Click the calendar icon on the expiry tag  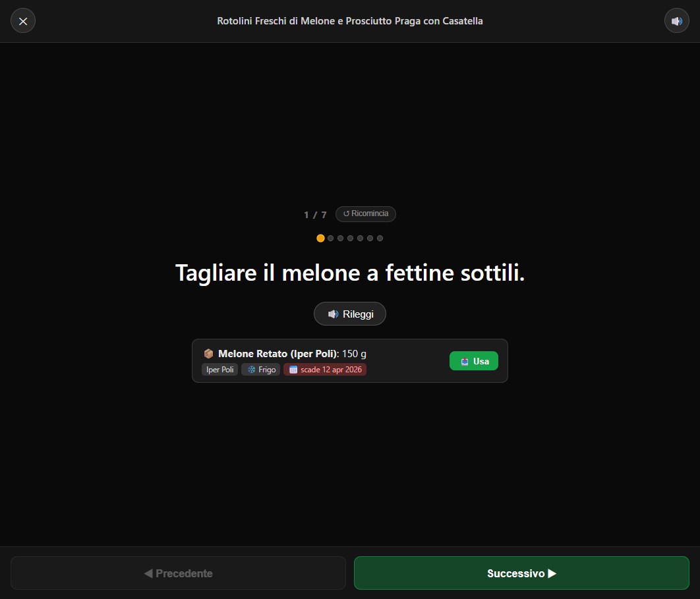click(x=293, y=370)
